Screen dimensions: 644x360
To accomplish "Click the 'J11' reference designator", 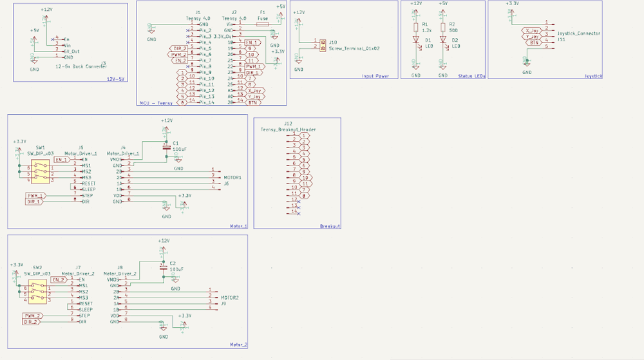I will pos(561,39).
